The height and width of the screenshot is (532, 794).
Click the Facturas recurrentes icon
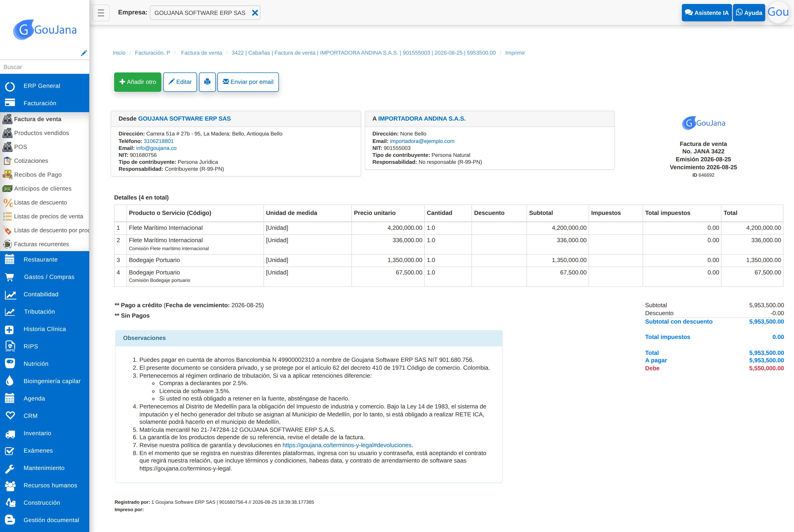(x=7, y=244)
